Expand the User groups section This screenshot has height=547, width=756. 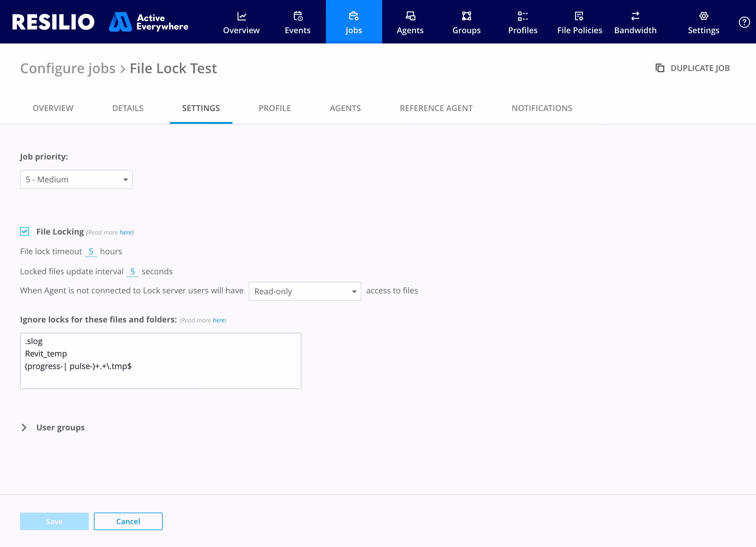coord(24,427)
